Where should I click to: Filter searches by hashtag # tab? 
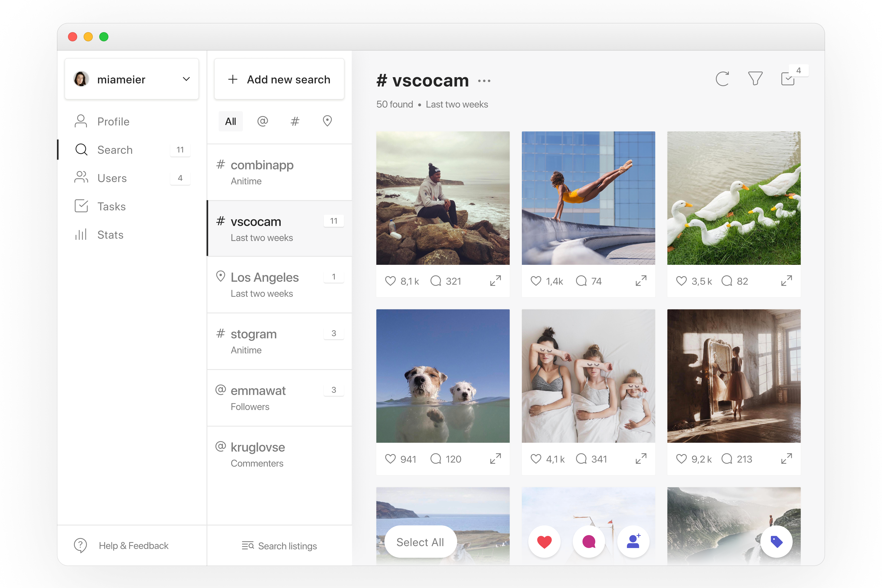(x=295, y=121)
